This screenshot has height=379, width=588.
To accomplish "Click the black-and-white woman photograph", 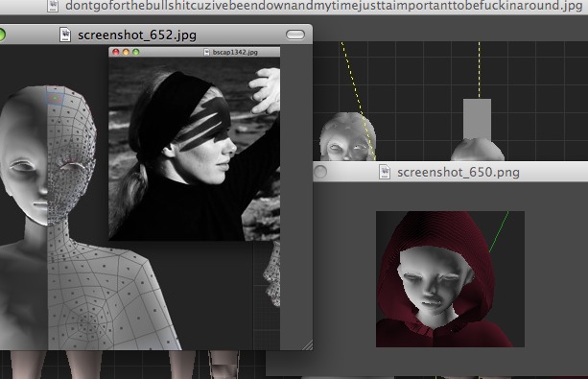I will pos(195,149).
